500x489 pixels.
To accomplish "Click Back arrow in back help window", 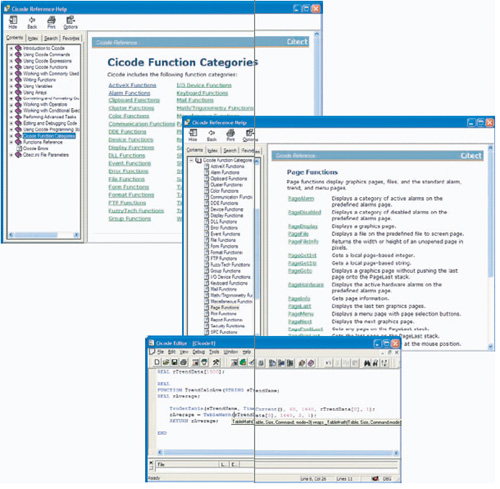I will (x=32, y=20).
